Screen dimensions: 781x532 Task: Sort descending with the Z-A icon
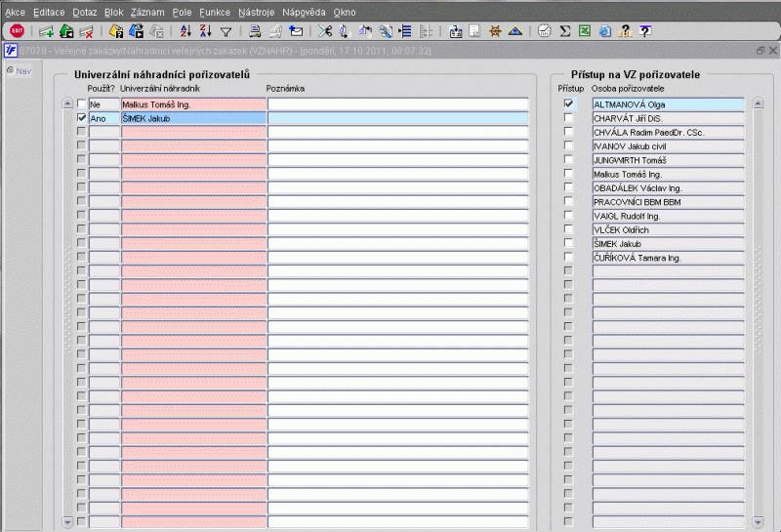point(205,31)
